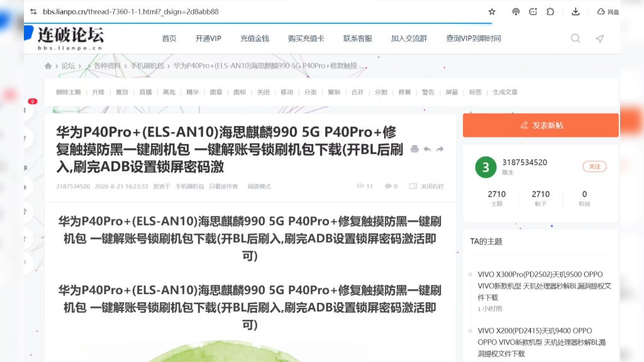This screenshot has width=644, height=362.
Task: Click 图标 moderation action
Action: pyautogui.click(x=240, y=92)
